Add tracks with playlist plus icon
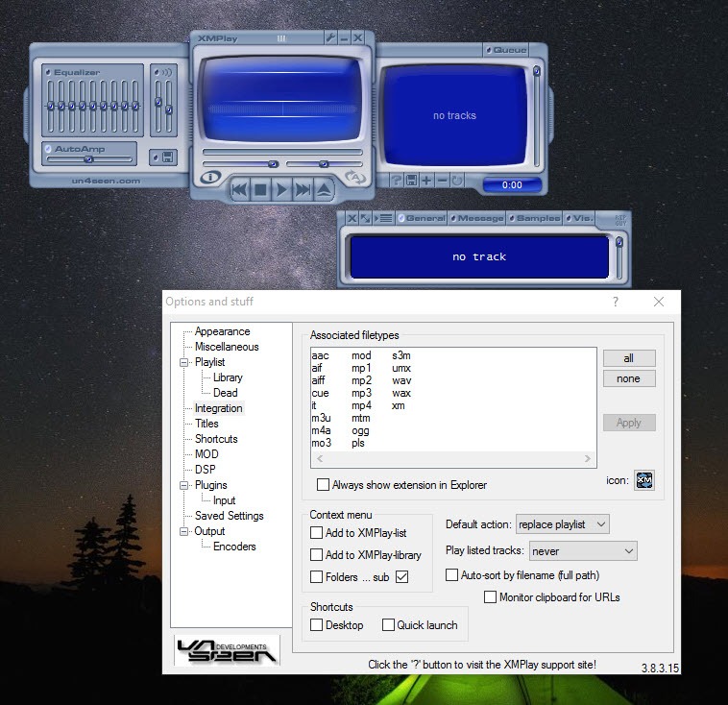This screenshot has width=728, height=705. tap(426, 181)
